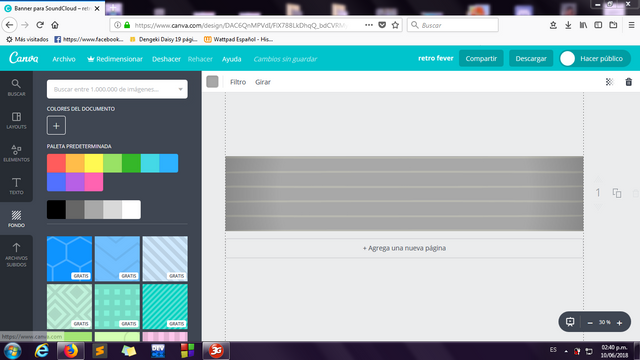Open Facebook bookmark link
Screen dimensions: 640x360
coord(89,39)
